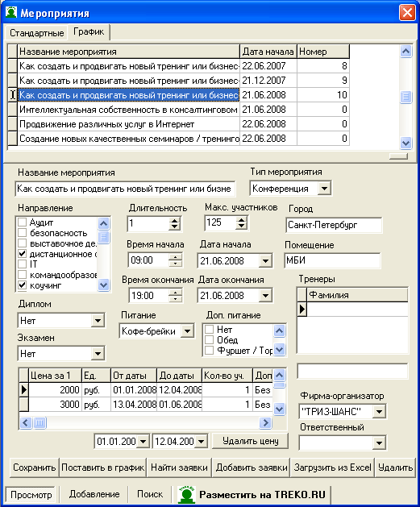Screen dimensions: 420x507
Task: Check the командообразование checkbox
Action: coord(22,275)
